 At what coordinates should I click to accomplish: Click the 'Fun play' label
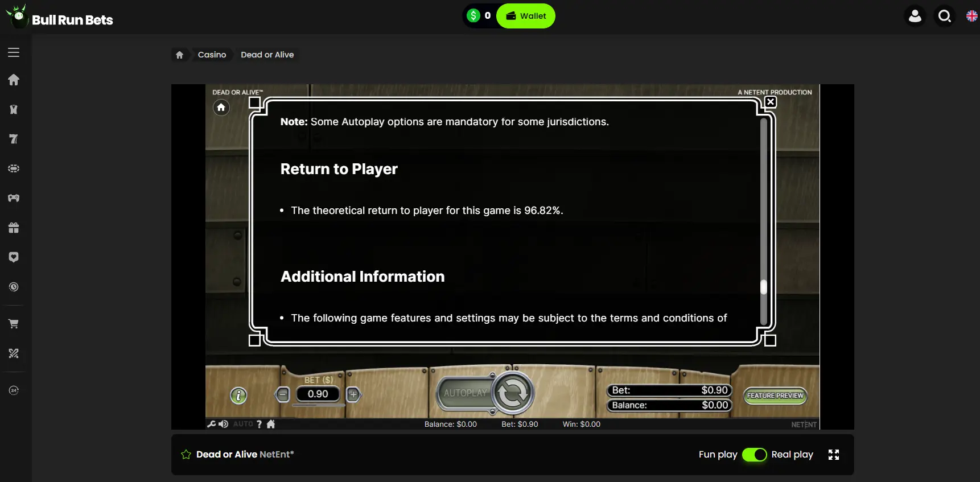click(x=718, y=454)
